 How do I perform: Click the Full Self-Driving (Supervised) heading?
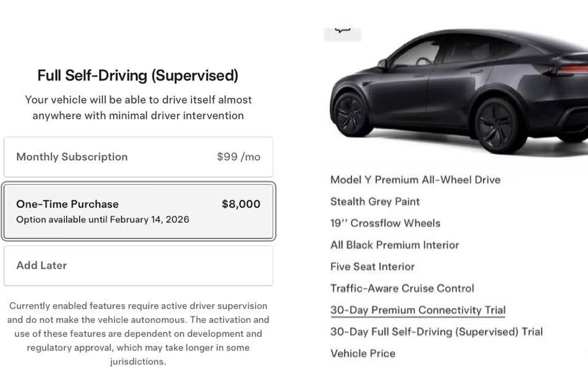[138, 76]
